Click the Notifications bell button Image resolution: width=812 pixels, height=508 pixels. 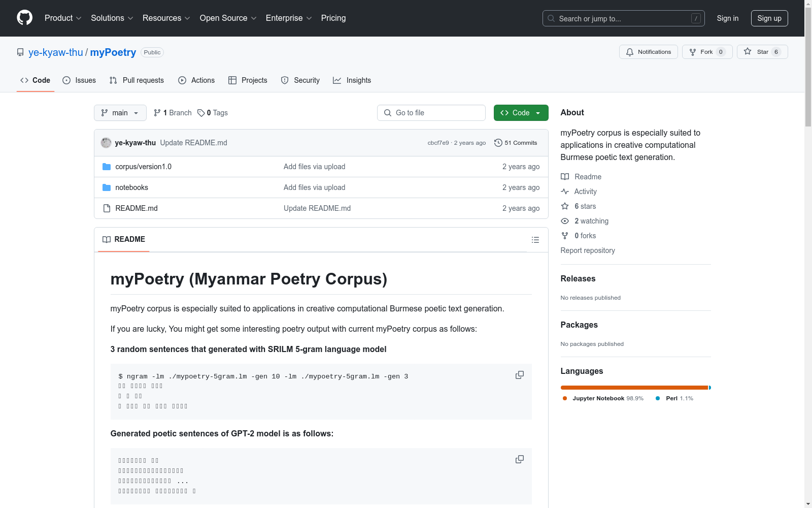[648, 52]
